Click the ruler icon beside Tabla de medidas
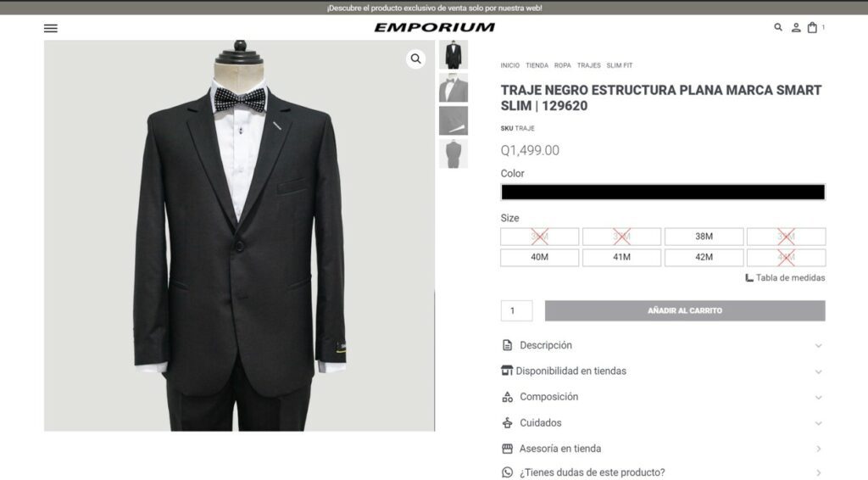 coord(749,278)
